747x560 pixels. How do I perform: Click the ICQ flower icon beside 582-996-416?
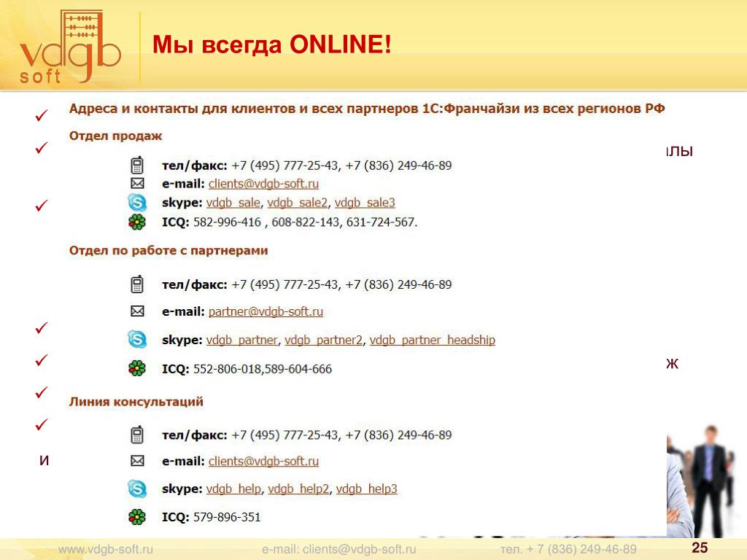tap(137, 222)
